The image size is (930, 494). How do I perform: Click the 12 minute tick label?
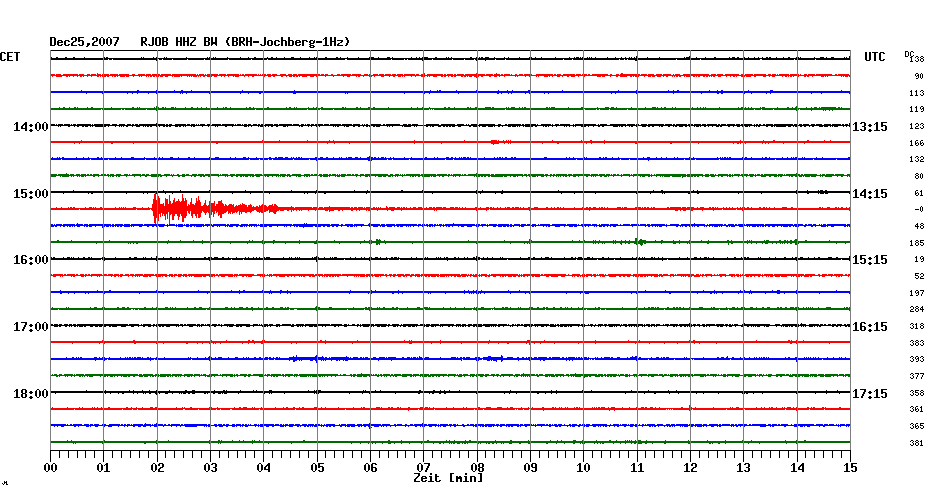point(690,468)
